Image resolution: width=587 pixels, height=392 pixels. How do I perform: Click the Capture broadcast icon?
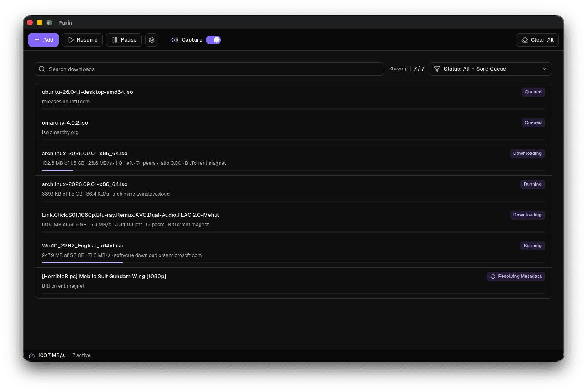[175, 40]
